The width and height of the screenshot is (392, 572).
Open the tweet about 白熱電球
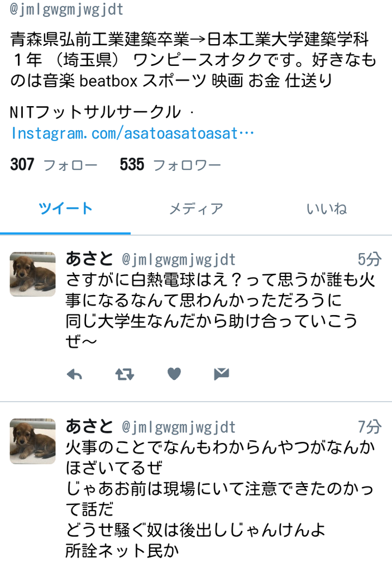pyautogui.click(x=220, y=311)
